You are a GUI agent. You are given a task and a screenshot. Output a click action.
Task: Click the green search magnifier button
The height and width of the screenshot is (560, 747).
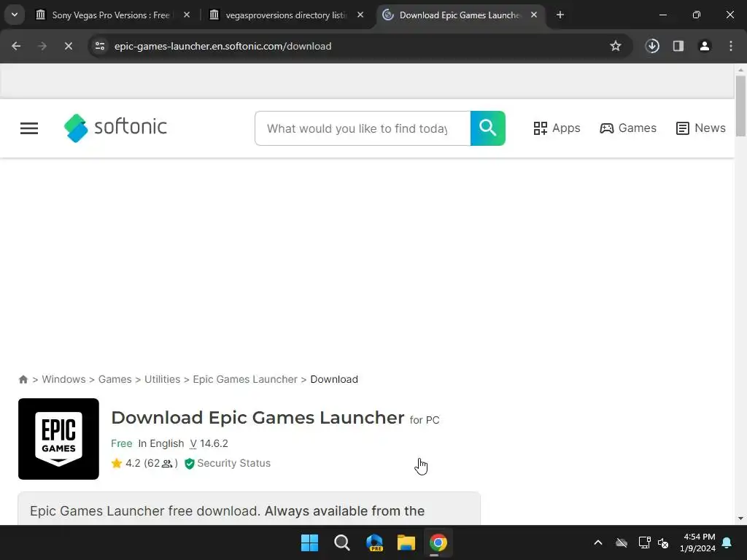point(487,128)
